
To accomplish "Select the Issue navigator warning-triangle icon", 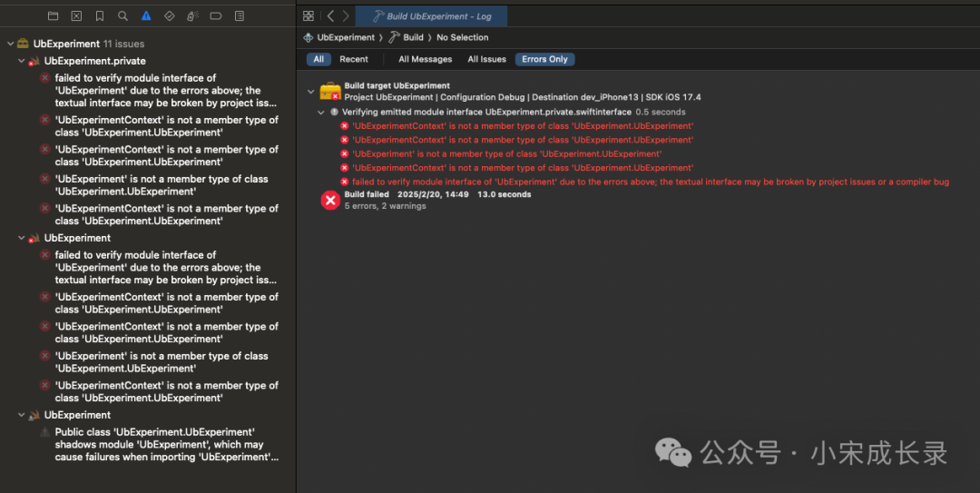I will coord(146,16).
